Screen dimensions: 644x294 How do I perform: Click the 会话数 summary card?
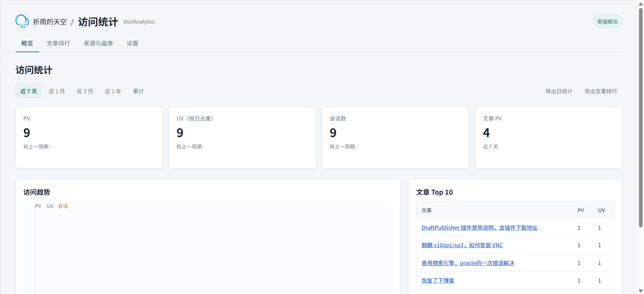point(395,138)
